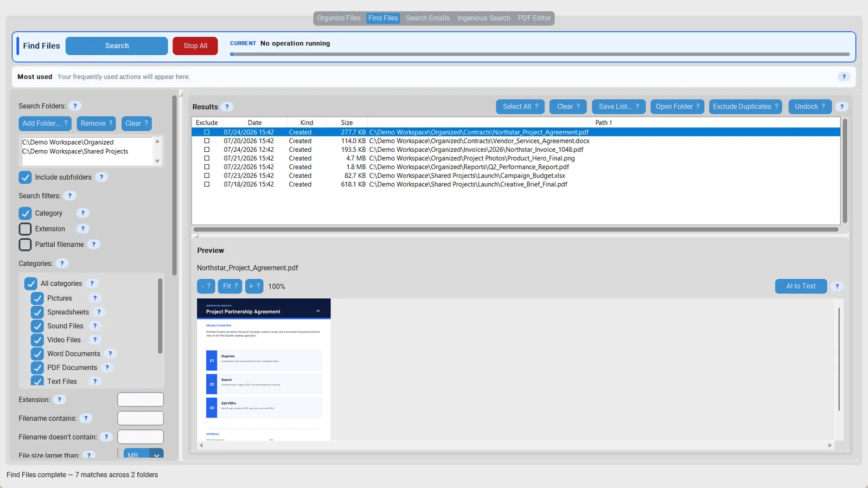Open help icon next to Video Files
Screen dimensions: 868x488
point(95,339)
